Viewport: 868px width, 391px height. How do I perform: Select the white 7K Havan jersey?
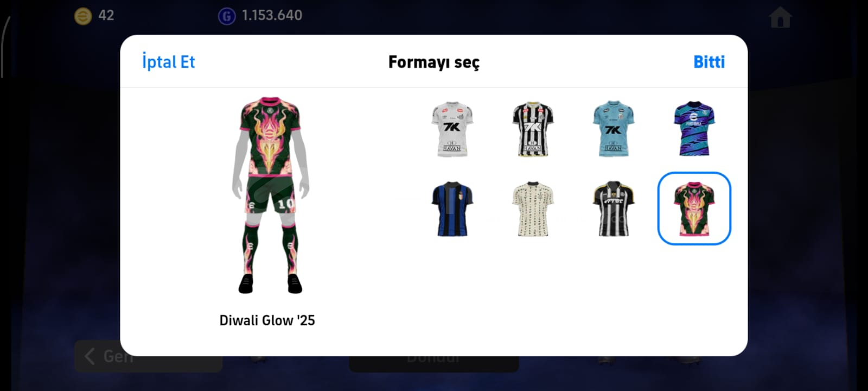pyautogui.click(x=452, y=129)
